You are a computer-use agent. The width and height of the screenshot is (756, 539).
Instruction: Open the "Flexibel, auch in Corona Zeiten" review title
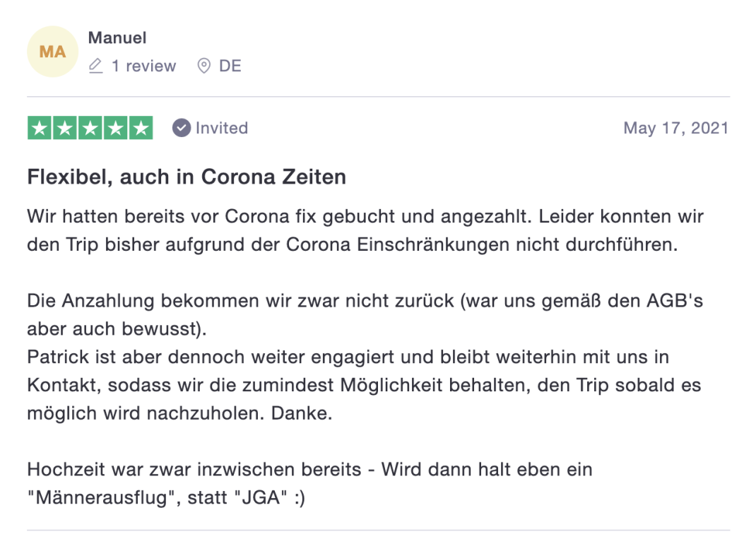[187, 176]
